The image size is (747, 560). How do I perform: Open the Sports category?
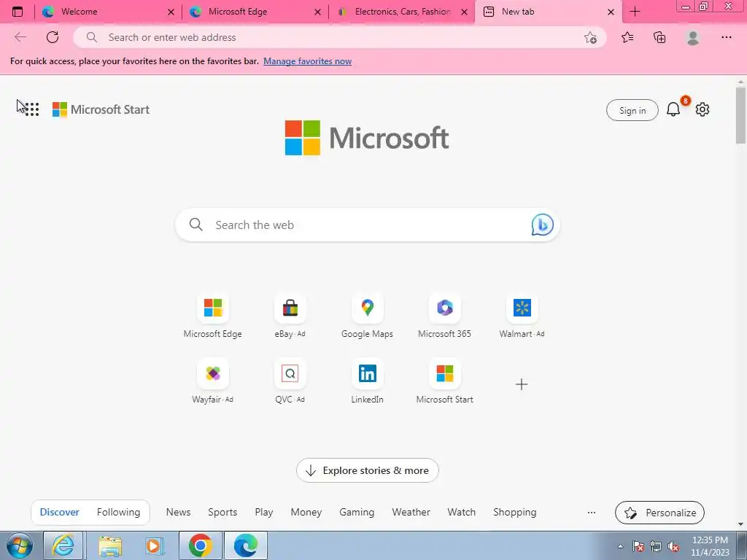pyautogui.click(x=222, y=513)
